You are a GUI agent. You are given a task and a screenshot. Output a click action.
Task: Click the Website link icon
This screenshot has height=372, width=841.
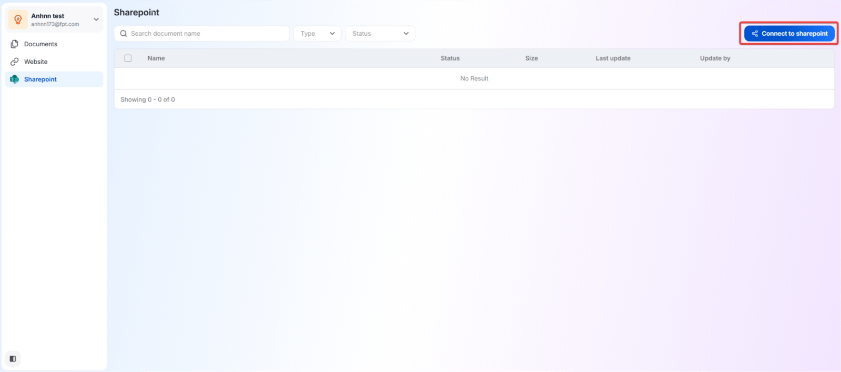click(x=14, y=62)
